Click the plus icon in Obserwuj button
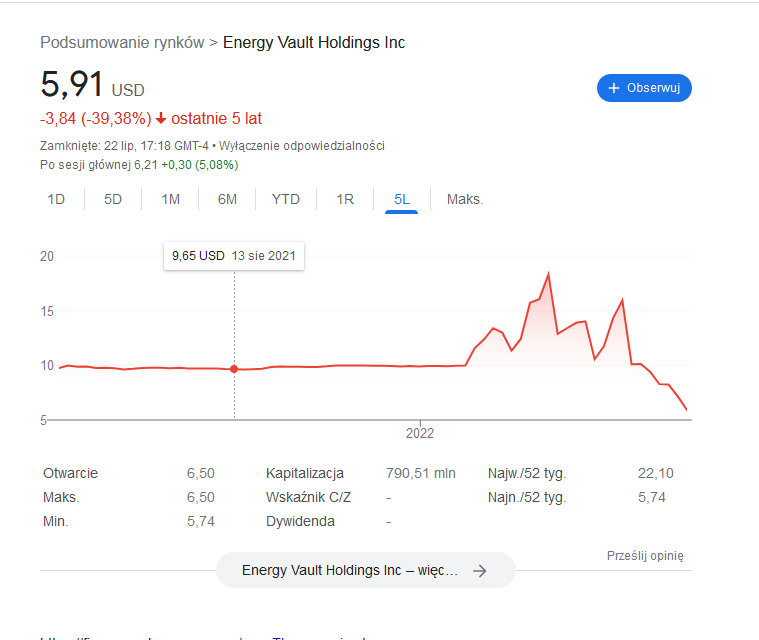This screenshot has height=640, width=759. 614,88
